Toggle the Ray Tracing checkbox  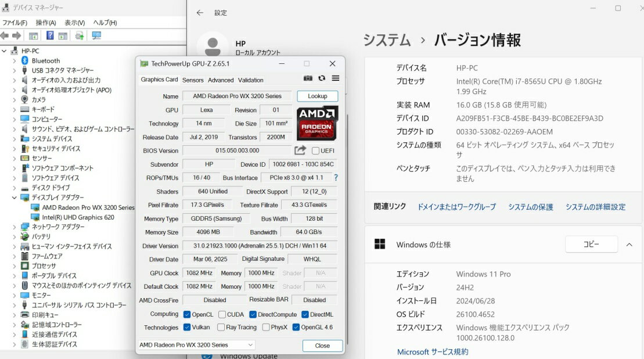pyautogui.click(x=221, y=328)
